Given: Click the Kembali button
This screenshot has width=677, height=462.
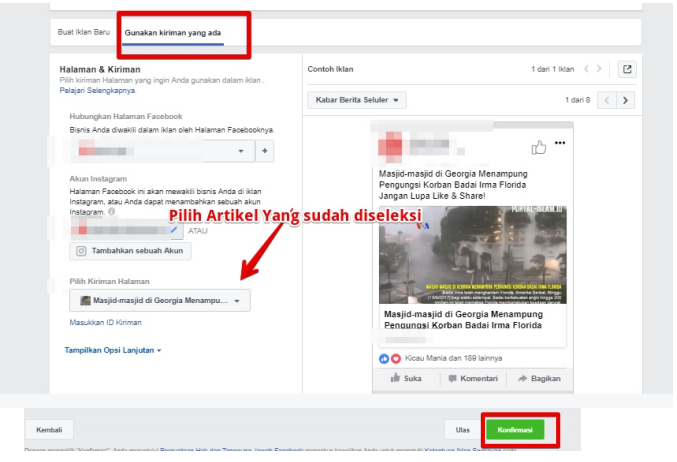Looking at the screenshot, I should coord(49,430).
